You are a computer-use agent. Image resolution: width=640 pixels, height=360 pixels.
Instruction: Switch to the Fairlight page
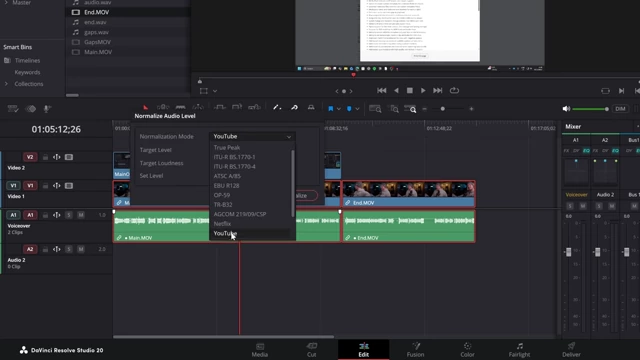point(519,350)
